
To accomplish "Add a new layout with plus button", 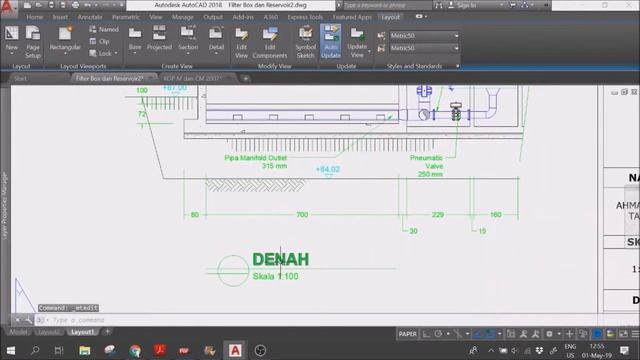I will point(107,332).
